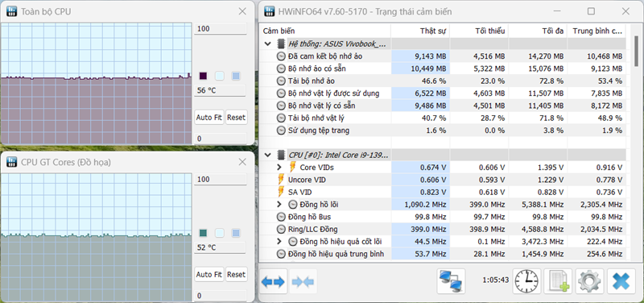Click dark purple swatch in Toàn bộ CPU window
This screenshot has height=303, width=644.
pyautogui.click(x=203, y=76)
